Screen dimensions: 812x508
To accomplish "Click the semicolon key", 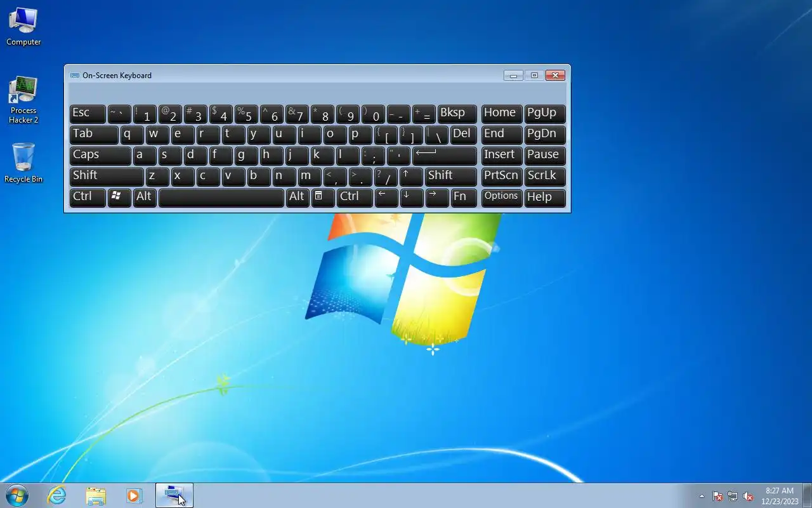I will coord(373,156).
